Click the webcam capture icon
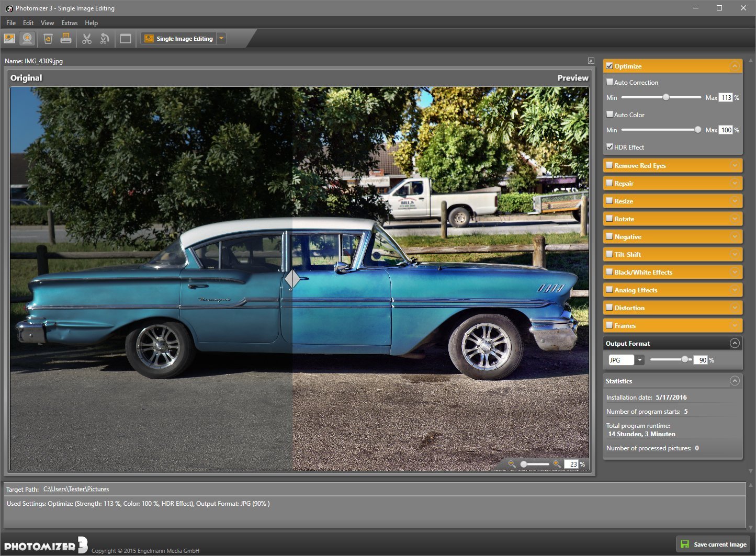 tap(27, 39)
